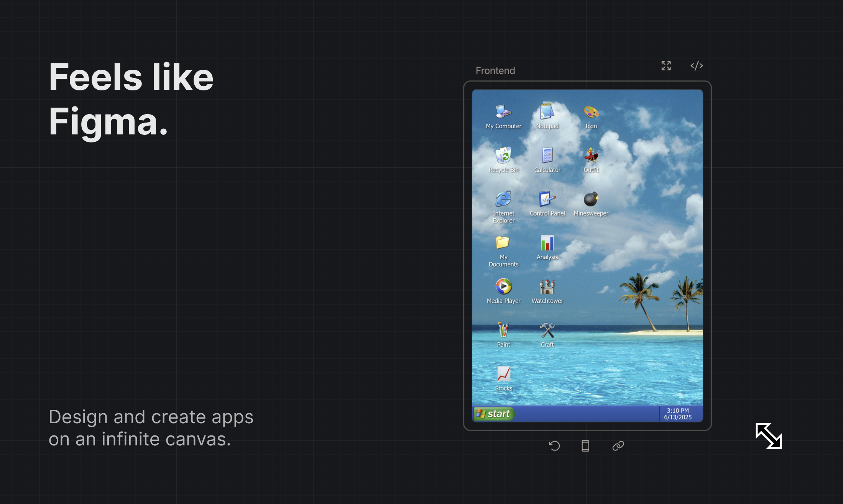Open the Start menu
The image size is (843, 504).
pos(493,414)
